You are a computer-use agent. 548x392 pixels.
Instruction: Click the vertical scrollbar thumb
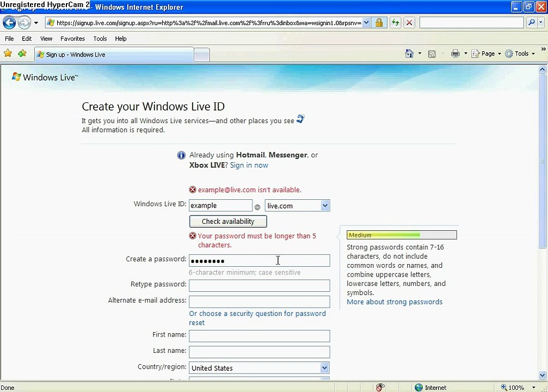[543, 161]
